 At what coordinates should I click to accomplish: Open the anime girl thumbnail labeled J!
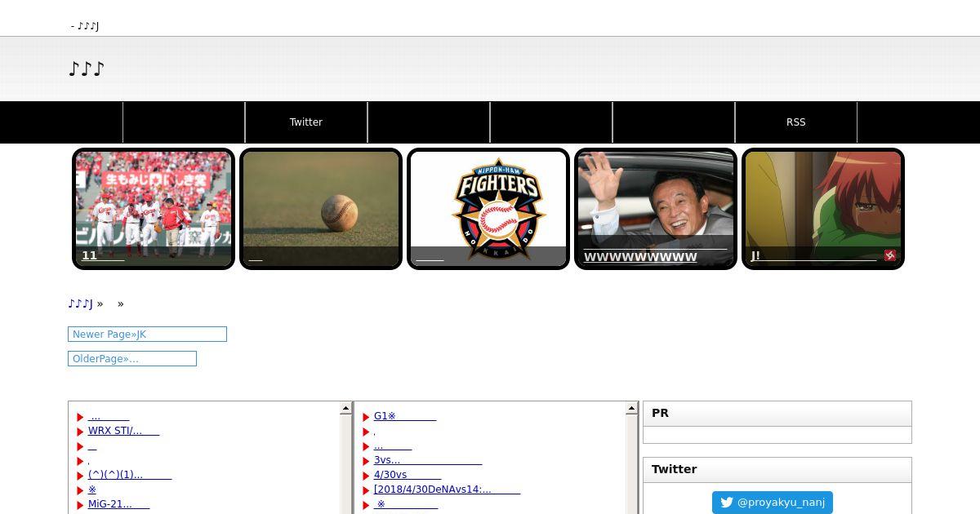[x=823, y=209]
